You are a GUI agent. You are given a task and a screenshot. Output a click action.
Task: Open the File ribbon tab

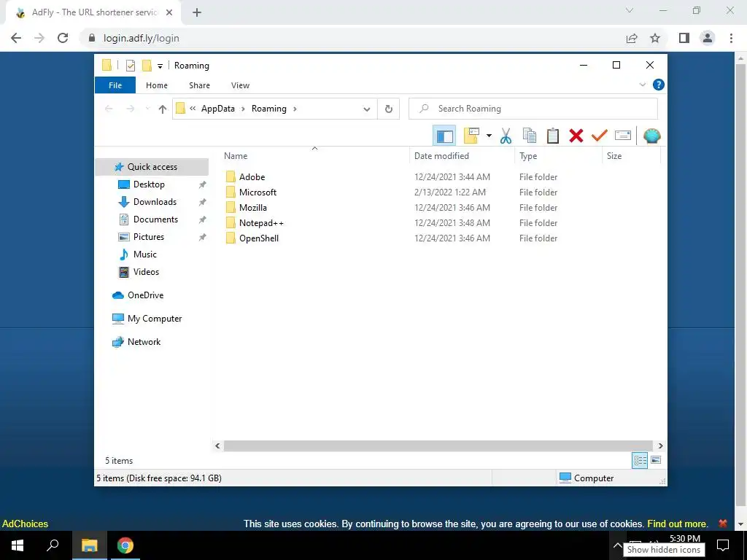115,85
